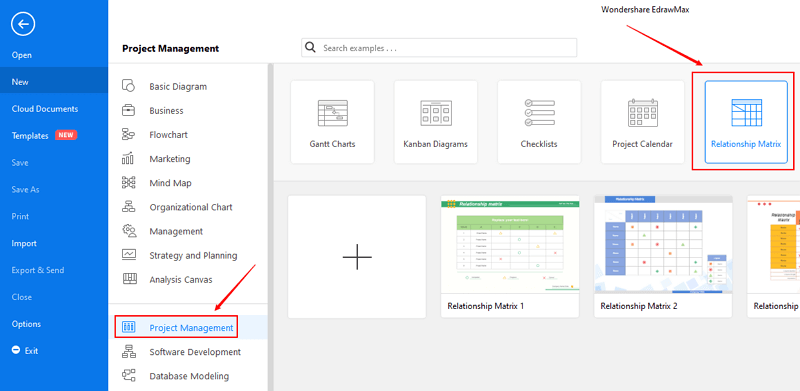The height and width of the screenshot is (391, 800).
Task: Click the Analysis Canvas text
Action: click(x=181, y=280)
